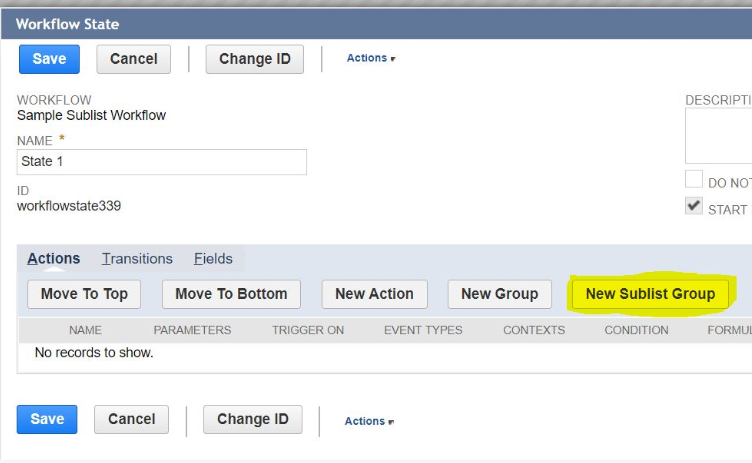
Task: Click the top Change ID button
Action: (254, 59)
